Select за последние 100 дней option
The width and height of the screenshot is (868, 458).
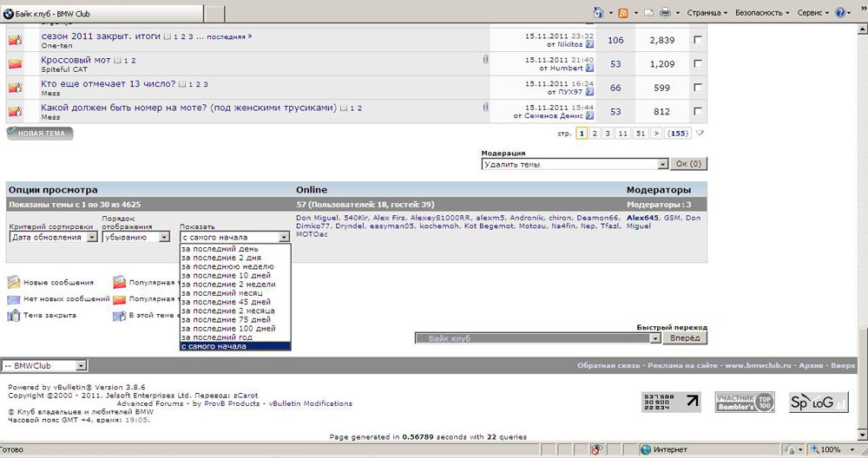235,329
